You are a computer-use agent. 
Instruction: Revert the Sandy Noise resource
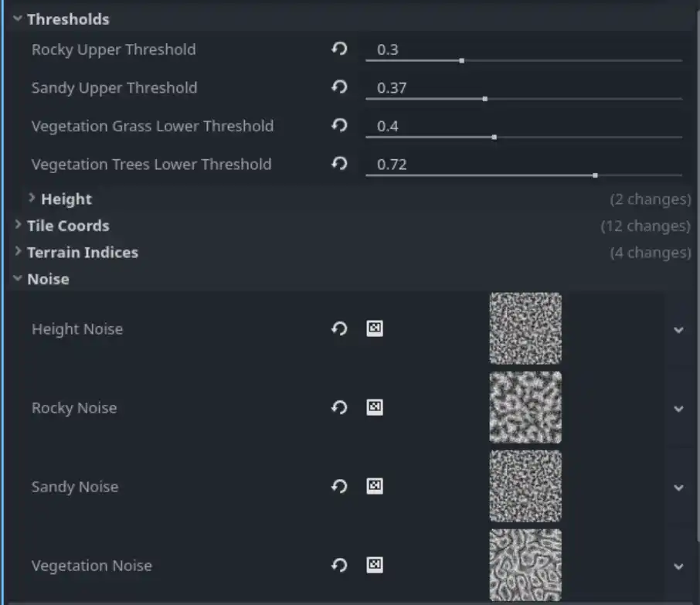[338, 486]
